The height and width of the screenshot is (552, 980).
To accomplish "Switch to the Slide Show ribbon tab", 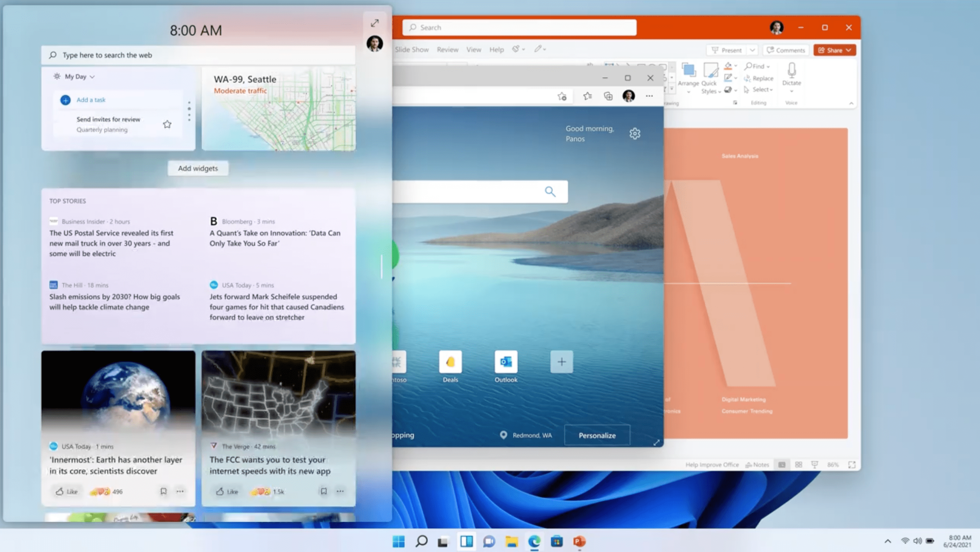I will [412, 49].
